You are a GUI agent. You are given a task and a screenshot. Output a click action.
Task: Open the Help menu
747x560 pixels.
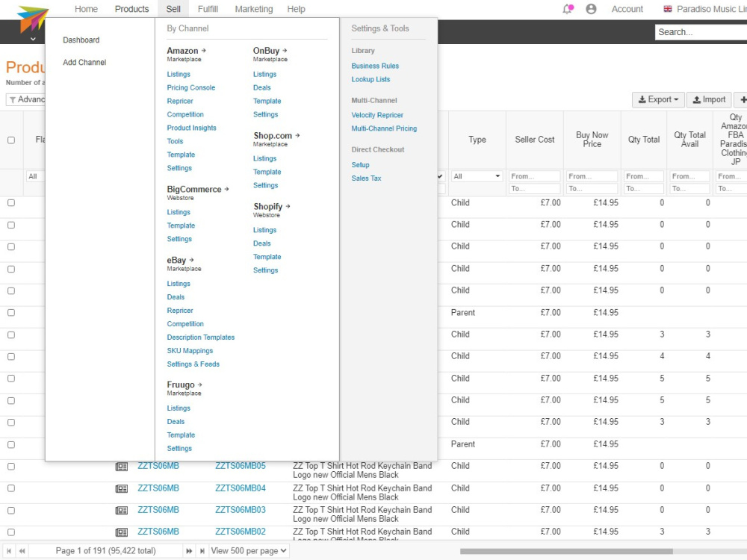point(296,9)
